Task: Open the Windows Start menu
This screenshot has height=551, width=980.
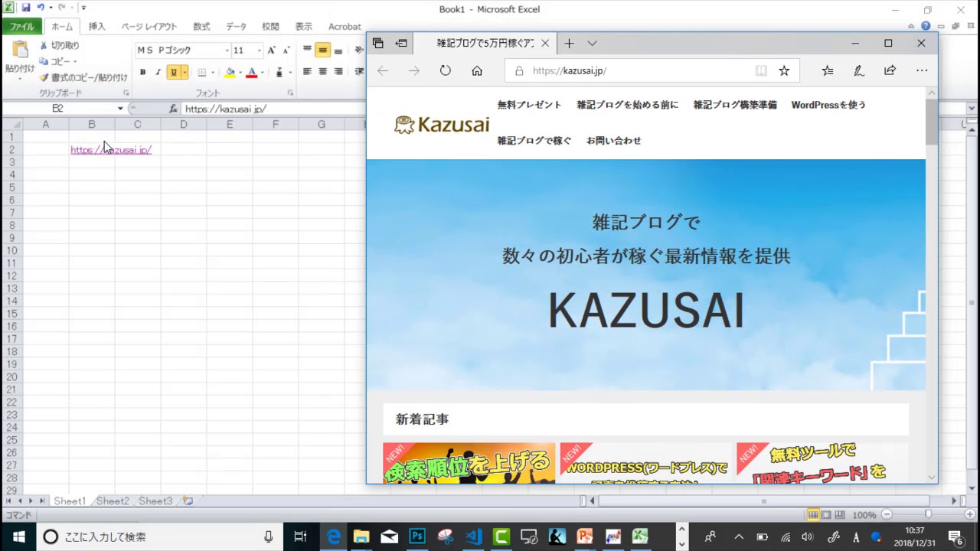Action: pyautogui.click(x=18, y=536)
